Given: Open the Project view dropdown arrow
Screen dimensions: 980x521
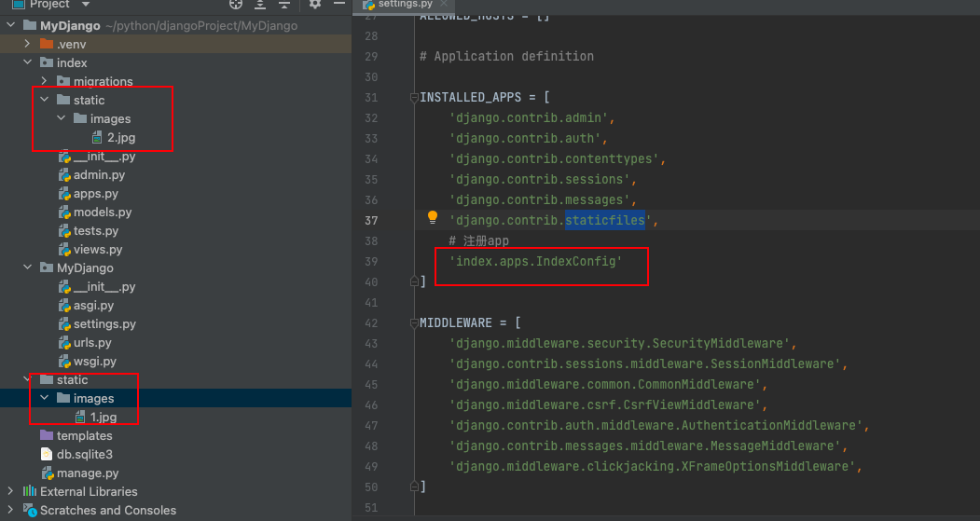Looking at the screenshot, I should click(86, 5).
